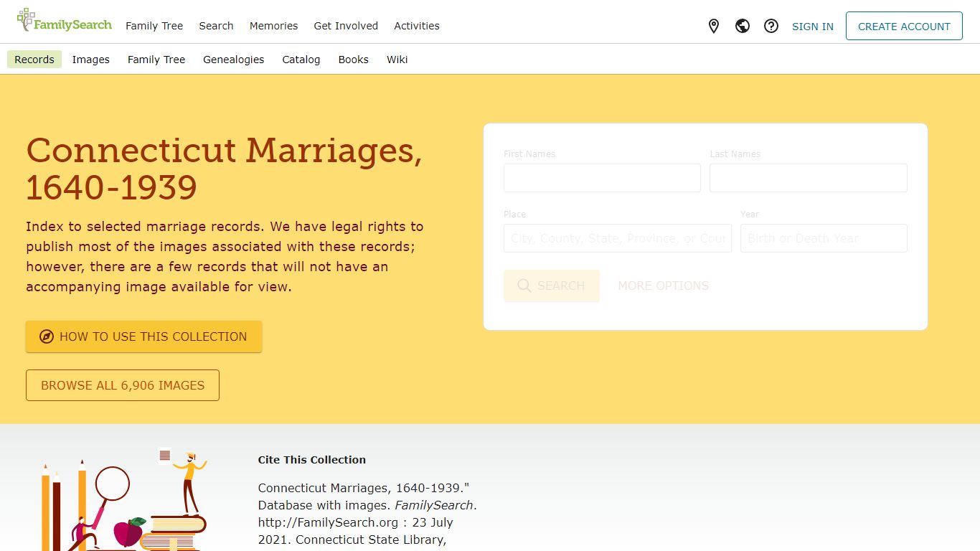Viewport: 980px width, 551px height.
Task: Switch to the Wiki tab
Action: tap(397, 60)
